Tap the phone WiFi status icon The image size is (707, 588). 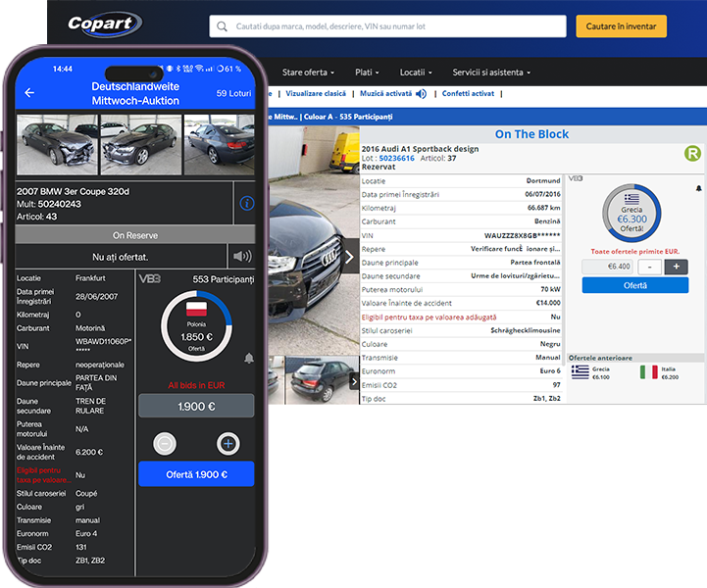199,69
